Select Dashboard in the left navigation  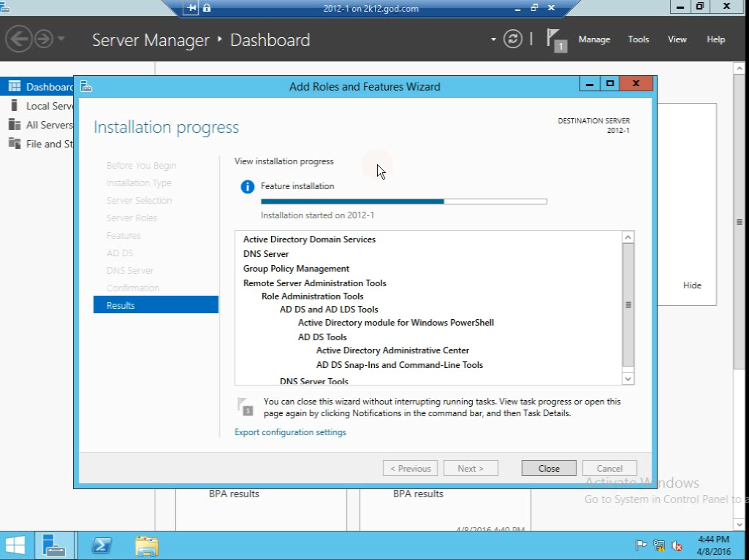(37, 86)
